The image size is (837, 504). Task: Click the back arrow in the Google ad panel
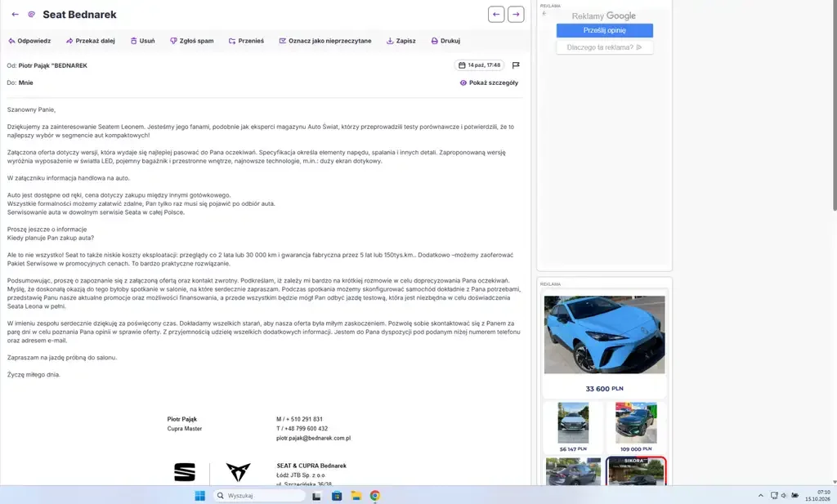coord(544,14)
